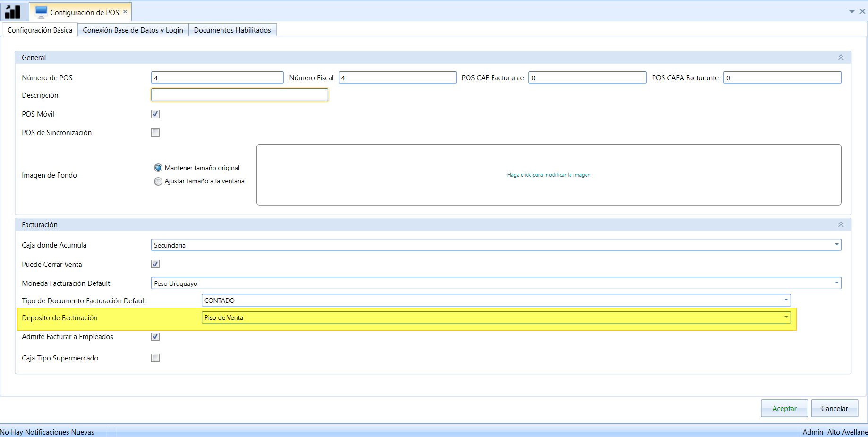Open Deposito de Facturación dropdown
This screenshot has height=437, width=868.
[x=496, y=317]
